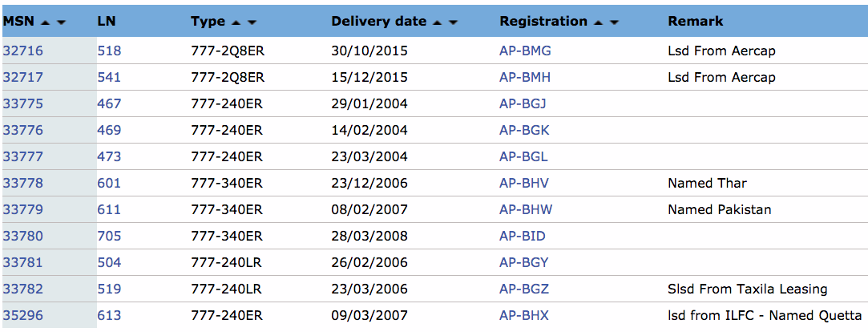Viewport: 868px width, 332px height.
Task: Sort Registration descending arrow
Action: [x=614, y=22]
